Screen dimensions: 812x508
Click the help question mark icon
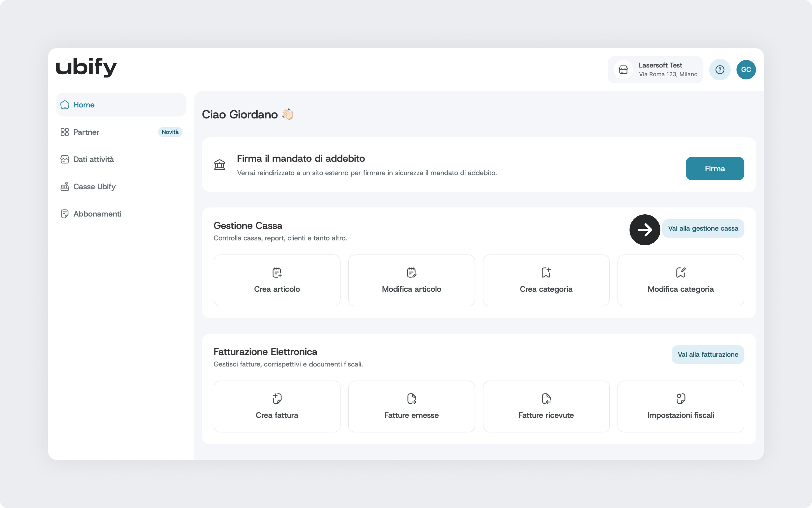[720, 70]
